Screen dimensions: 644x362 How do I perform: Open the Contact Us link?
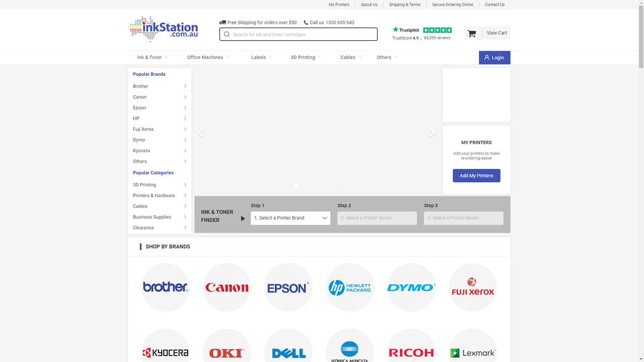(x=494, y=5)
